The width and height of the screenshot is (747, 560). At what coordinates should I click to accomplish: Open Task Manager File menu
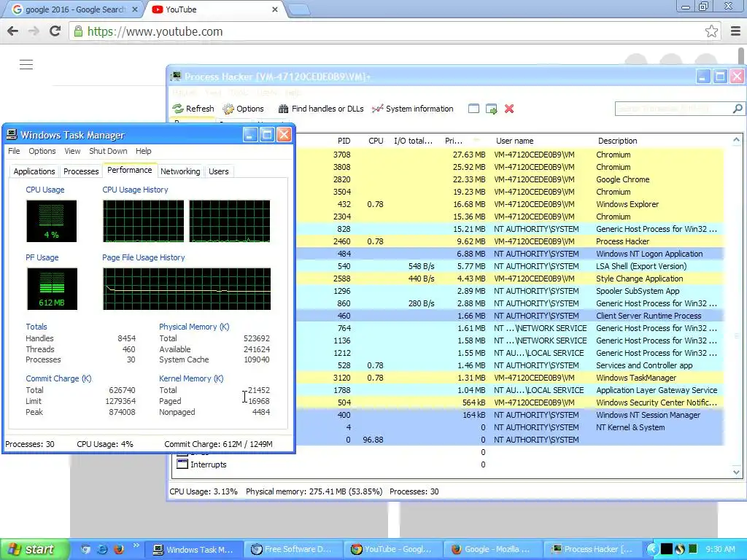click(x=14, y=151)
